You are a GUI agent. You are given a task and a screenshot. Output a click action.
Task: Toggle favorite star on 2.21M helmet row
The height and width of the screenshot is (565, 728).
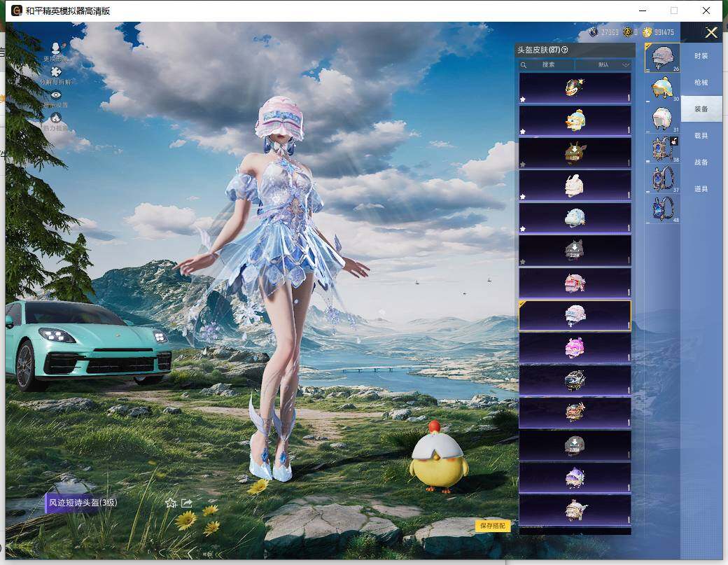(x=523, y=261)
